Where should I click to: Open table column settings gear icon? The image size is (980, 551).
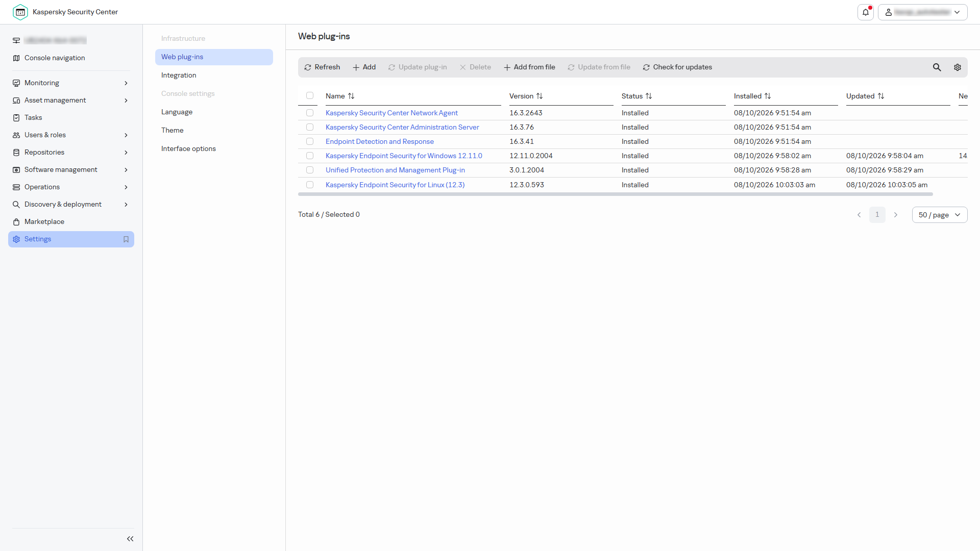coord(958,67)
